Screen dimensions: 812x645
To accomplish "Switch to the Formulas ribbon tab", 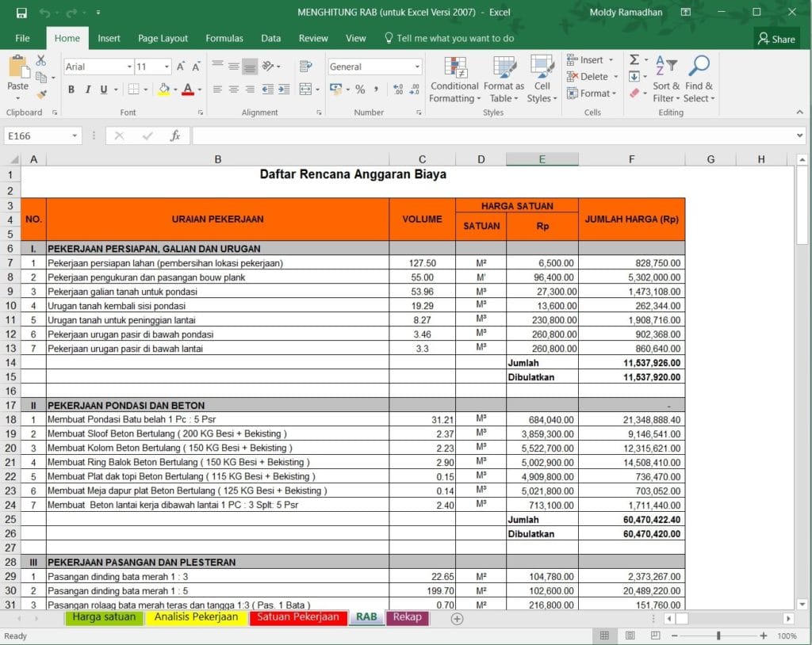I will click(x=224, y=37).
